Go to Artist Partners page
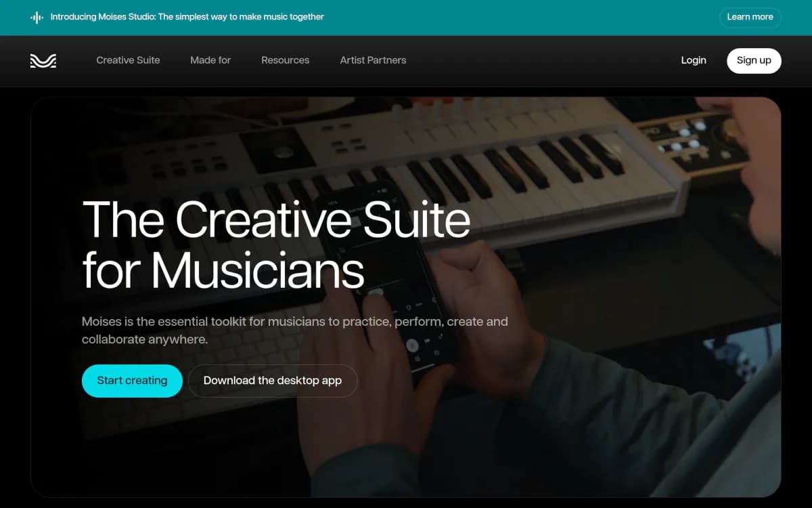Screen dimensions: 812x508 coord(373,60)
